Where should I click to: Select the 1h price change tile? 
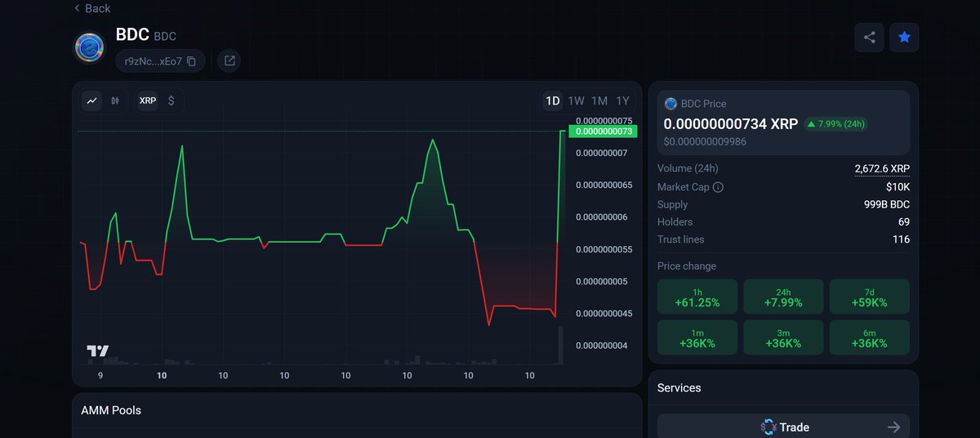pos(697,297)
